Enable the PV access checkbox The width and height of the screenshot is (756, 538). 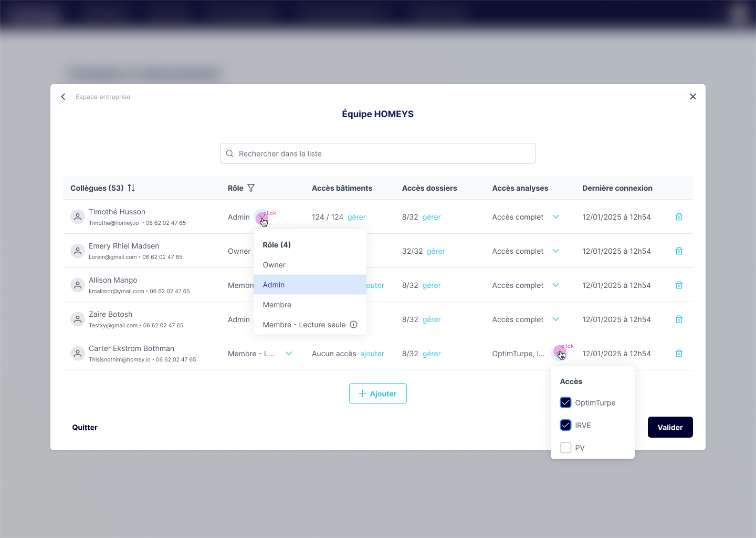pos(565,448)
